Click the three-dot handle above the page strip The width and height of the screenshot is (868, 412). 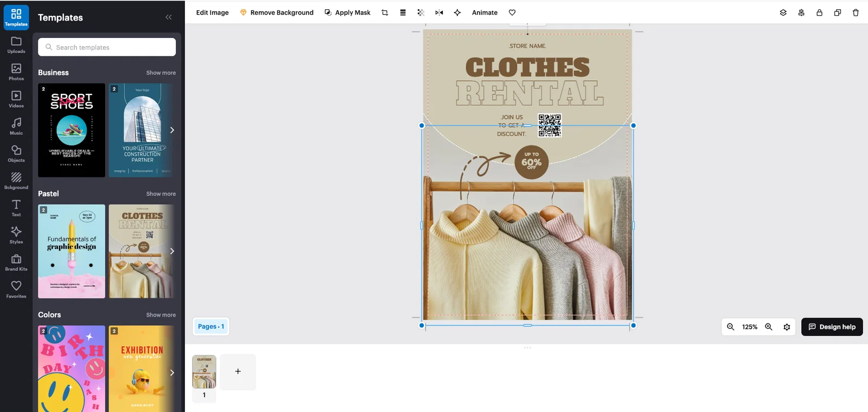point(527,348)
